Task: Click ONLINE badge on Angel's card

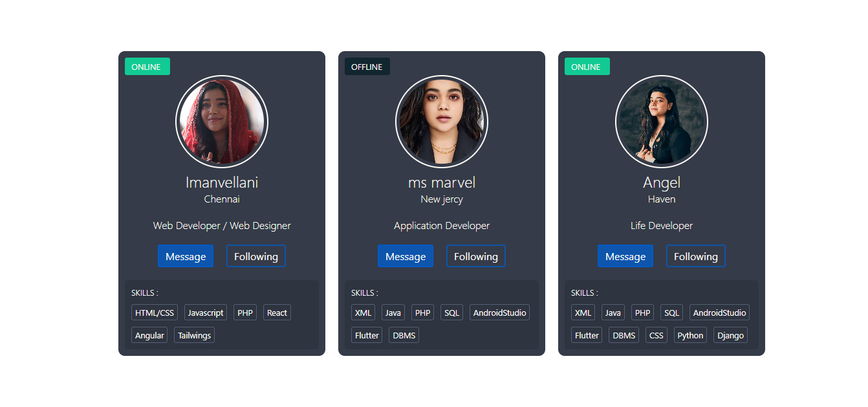Action: (x=587, y=67)
